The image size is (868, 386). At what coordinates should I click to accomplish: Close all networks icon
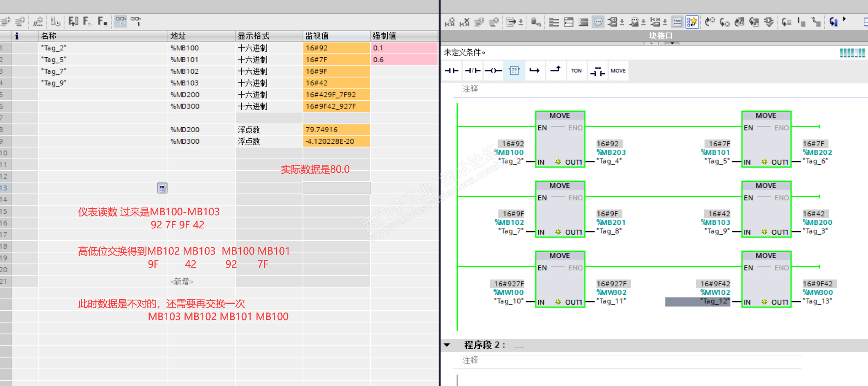tap(583, 22)
